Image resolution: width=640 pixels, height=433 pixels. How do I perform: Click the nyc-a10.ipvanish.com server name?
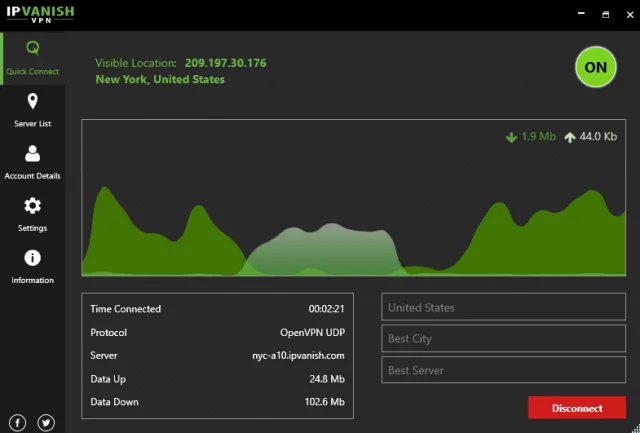click(x=298, y=355)
